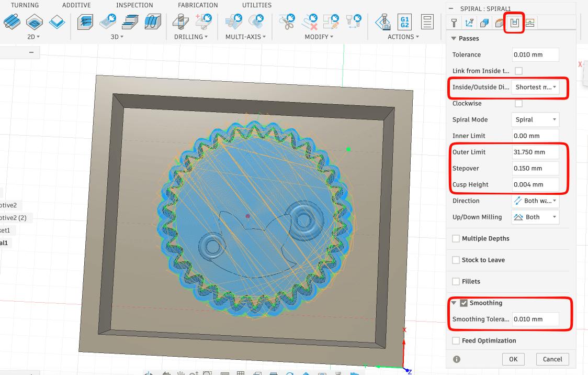Open the Direction 'Both ways' dropdown
588x375 pixels.
point(535,201)
